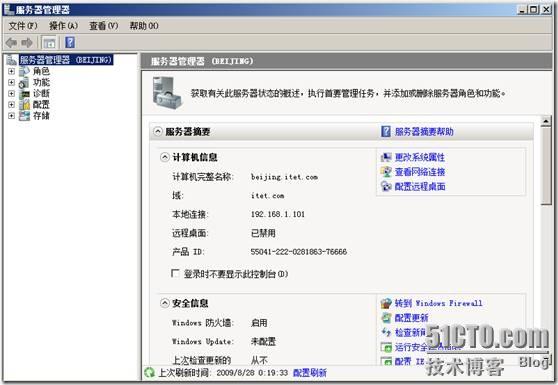The image size is (558, 385).
Task: Click the 配置远程桌面 icon
Action: [x=386, y=186]
